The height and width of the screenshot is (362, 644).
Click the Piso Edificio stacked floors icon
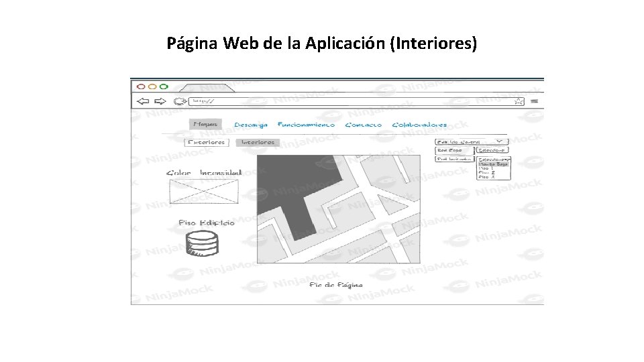(x=202, y=243)
